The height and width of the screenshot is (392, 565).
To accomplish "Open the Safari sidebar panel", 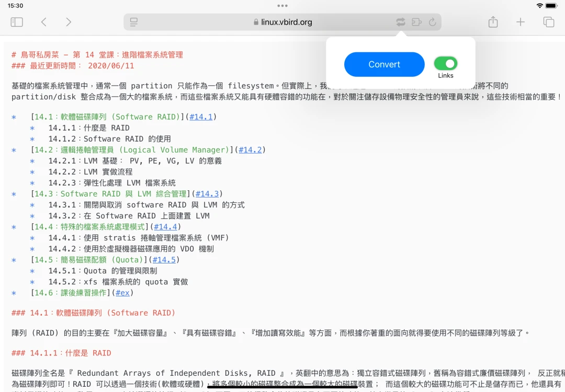I will pyautogui.click(x=17, y=22).
